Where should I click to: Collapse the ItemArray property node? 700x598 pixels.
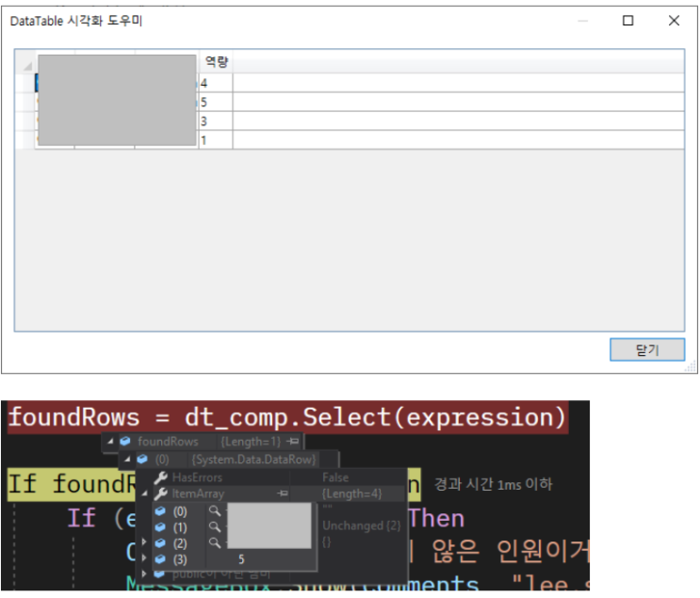click(x=145, y=493)
